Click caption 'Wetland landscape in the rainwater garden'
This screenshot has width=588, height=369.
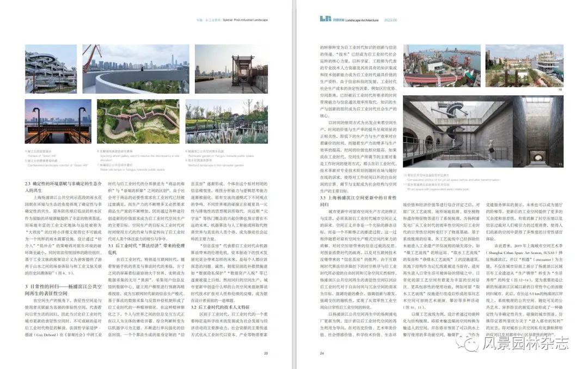(x=216, y=165)
